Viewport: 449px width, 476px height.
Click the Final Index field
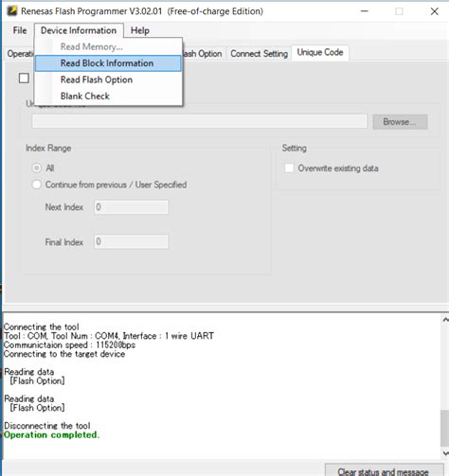click(x=132, y=241)
